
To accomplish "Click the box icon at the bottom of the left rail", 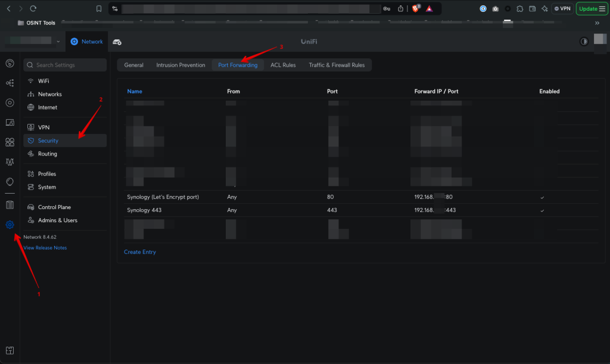I will coord(10,350).
